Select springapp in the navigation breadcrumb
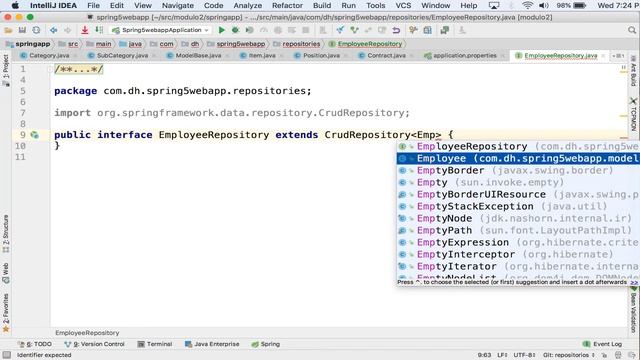The image size is (640, 360). [x=29, y=44]
